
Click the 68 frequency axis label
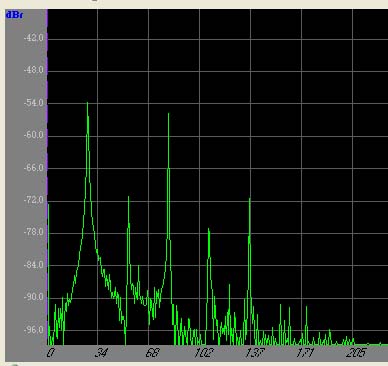[152, 353]
